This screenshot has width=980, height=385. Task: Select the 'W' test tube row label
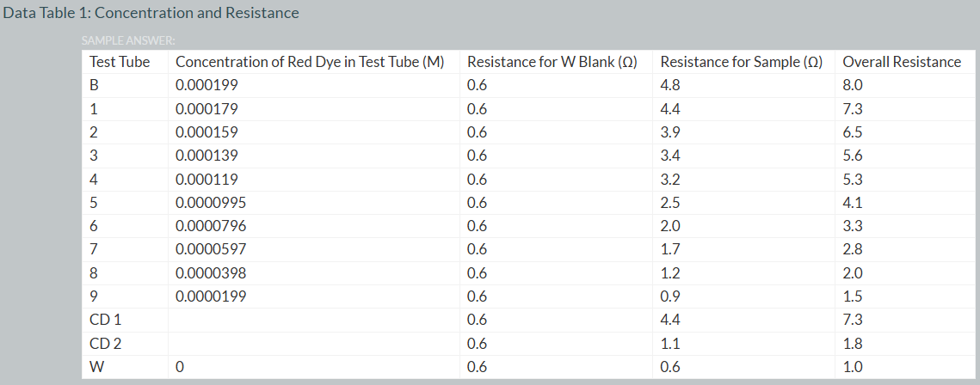click(96, 367)
